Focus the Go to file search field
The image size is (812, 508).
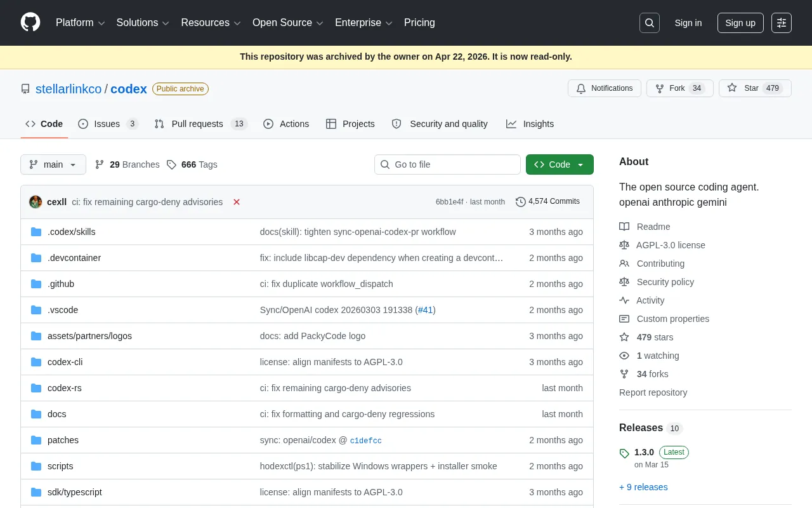click(447, 164)
